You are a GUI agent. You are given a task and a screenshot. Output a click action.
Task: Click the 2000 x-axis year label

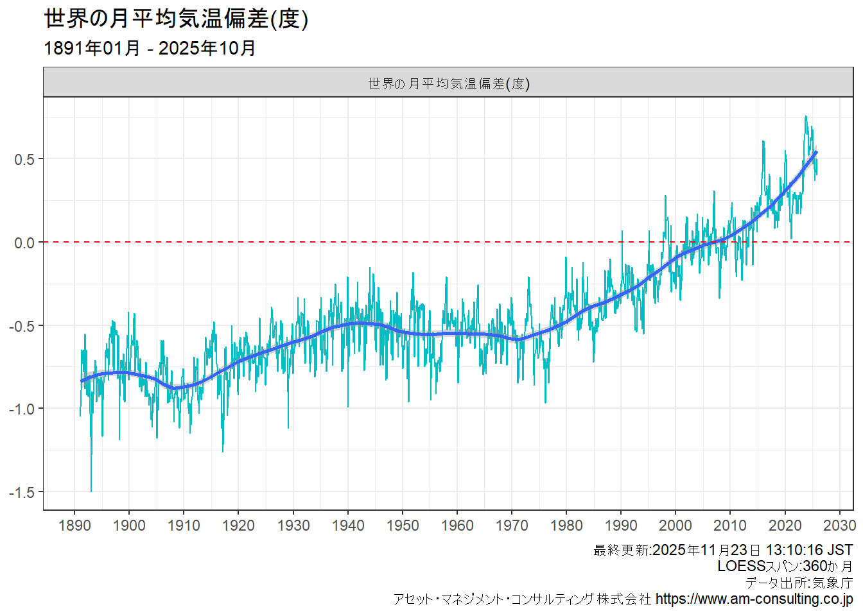[676, 526]
